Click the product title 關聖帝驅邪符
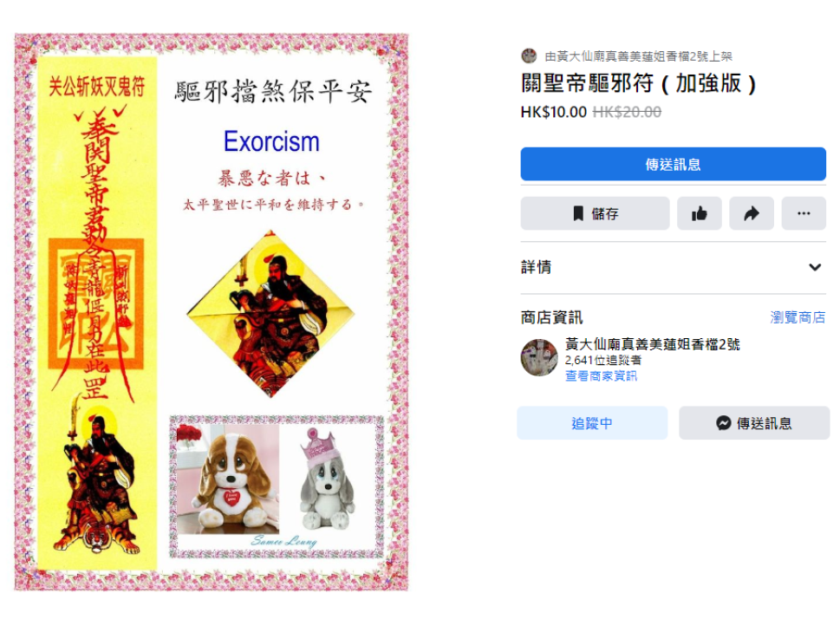 [x=587, y=83]
